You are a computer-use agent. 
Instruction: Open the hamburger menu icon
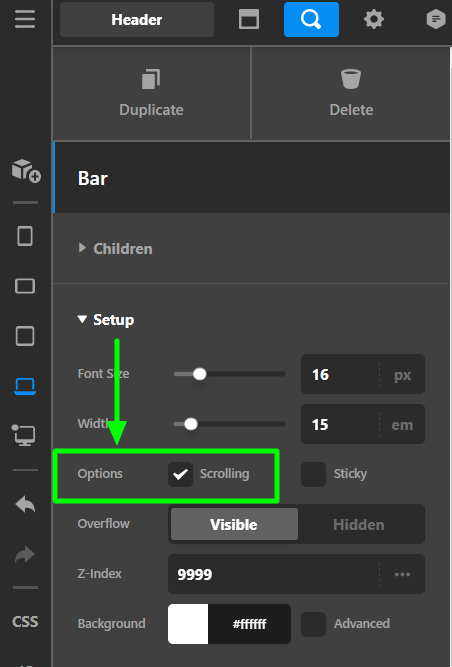click(x=25, y=20)
